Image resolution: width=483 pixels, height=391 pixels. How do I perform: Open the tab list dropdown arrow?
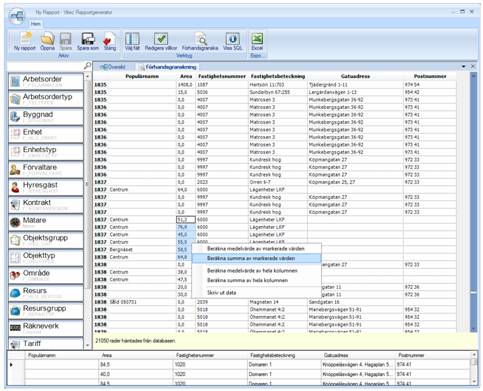[x=464, y=67]
